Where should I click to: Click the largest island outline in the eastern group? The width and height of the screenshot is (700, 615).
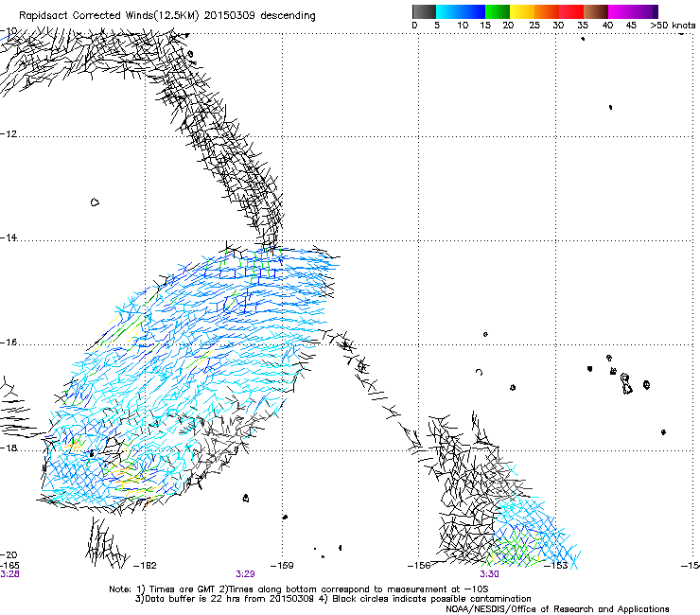[626, 384]
